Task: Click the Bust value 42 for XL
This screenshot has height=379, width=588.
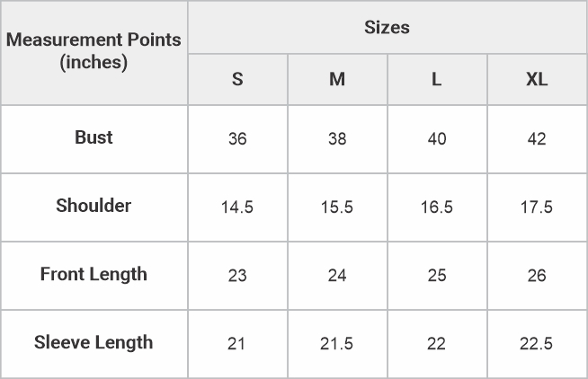Action: point(537,139)
